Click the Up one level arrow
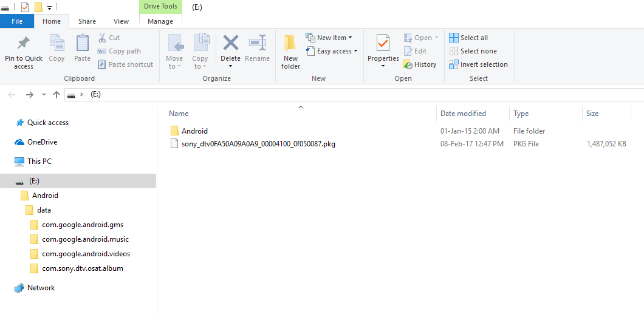Viewport: 644px width, 317px height. click(x=57, y=95)
